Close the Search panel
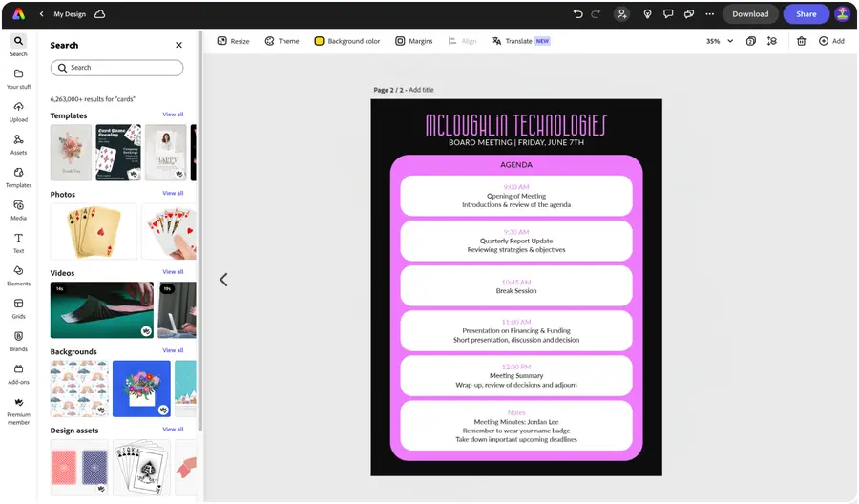The width and height of the screenshot is (859, 504). click(178, 45)
